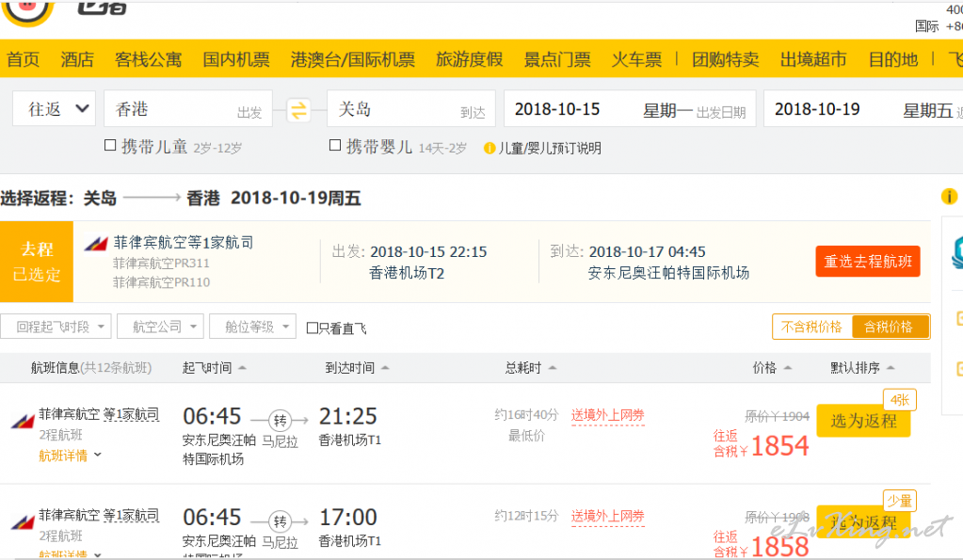Open 旅游度假 navigation item
The image size is (963, 560).
pyautogui.click(x=469, y=59)
